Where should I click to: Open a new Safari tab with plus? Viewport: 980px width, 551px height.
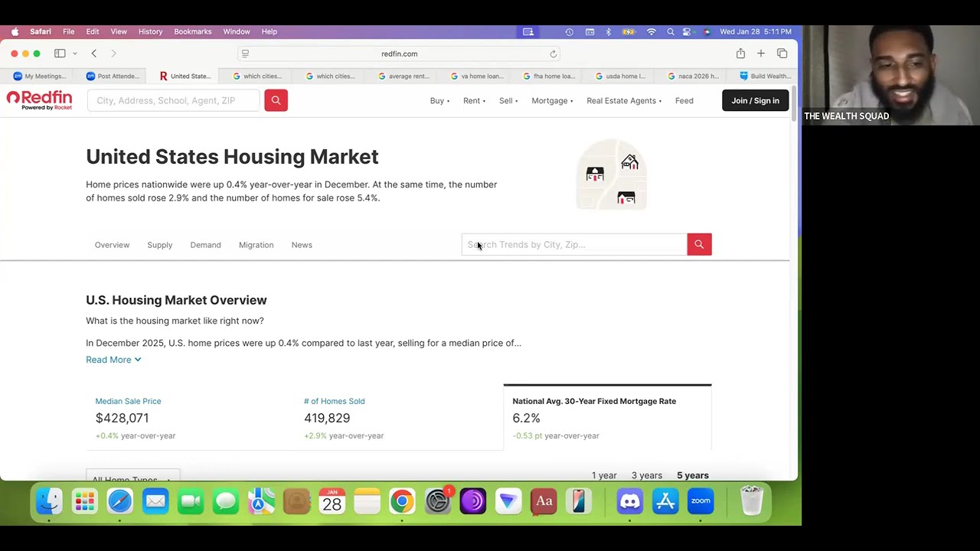tap(761, 54)
